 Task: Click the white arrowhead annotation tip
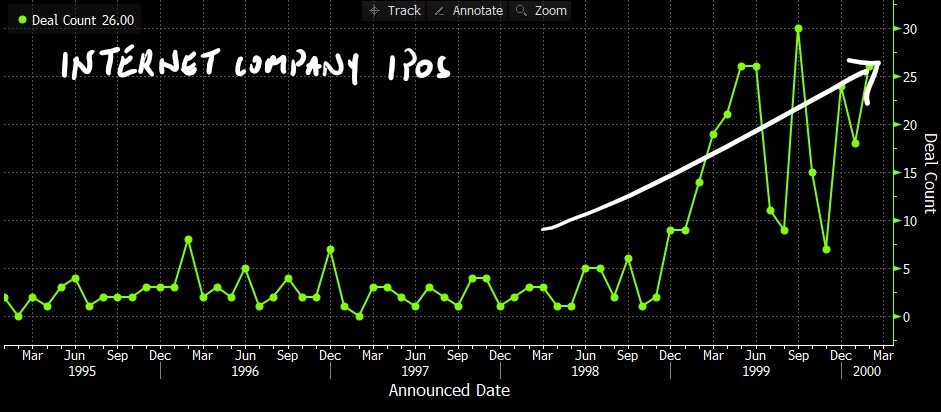879,64
